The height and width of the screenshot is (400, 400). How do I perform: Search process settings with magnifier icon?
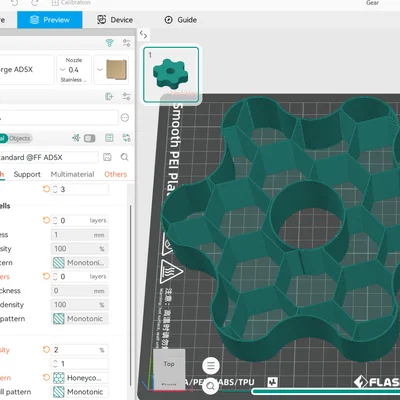coord(125,157)
